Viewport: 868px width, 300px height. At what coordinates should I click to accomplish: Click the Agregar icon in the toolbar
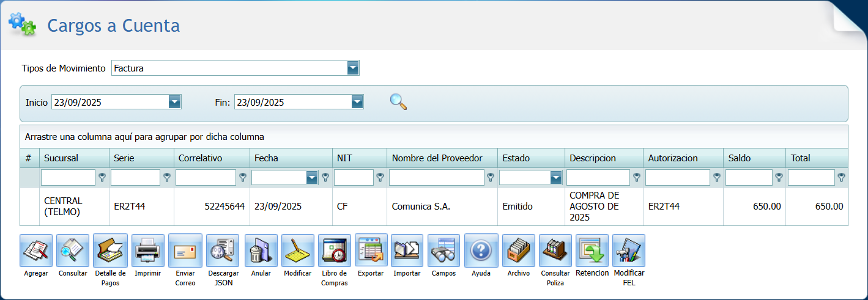click(x=36, y=251)
